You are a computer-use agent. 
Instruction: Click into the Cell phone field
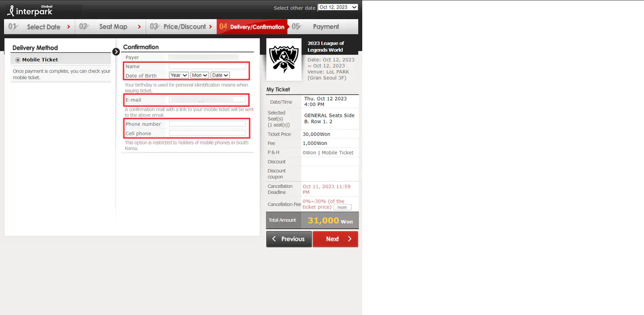pos(207,133)
